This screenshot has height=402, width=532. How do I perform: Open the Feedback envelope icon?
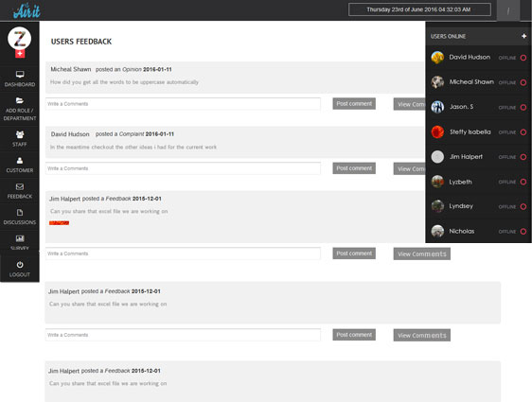click(x=20, y=186)
